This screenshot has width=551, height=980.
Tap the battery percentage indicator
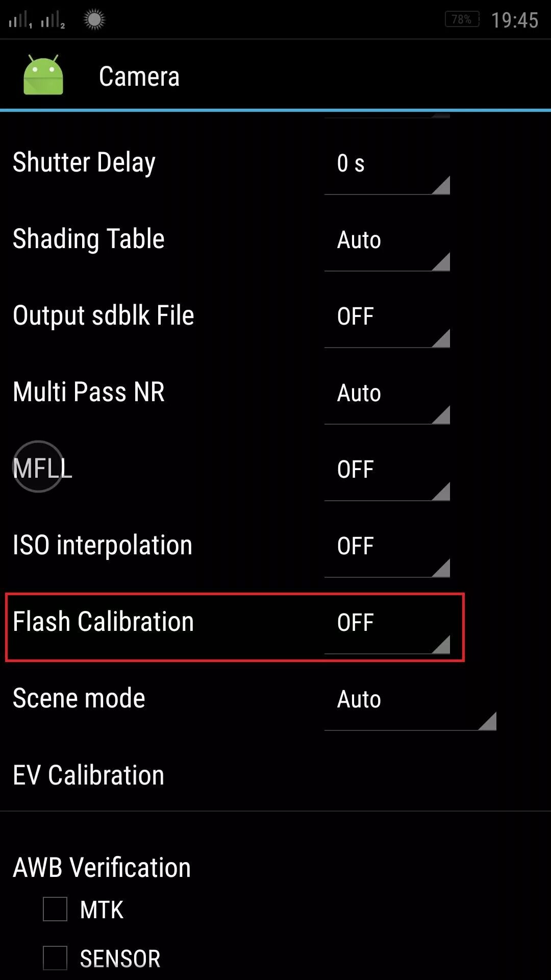[x=462, y=19]
